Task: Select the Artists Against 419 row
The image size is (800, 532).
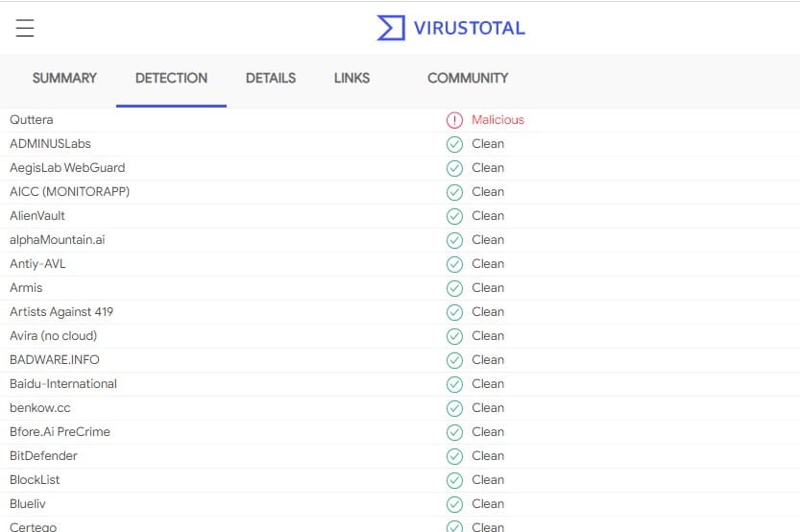Action: [x=61, y=312]
